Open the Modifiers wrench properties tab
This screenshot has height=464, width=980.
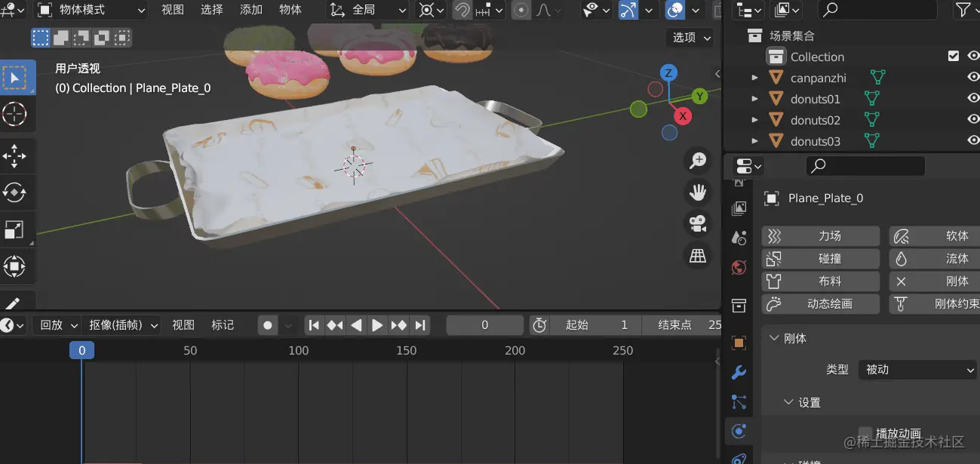(739, 372)
